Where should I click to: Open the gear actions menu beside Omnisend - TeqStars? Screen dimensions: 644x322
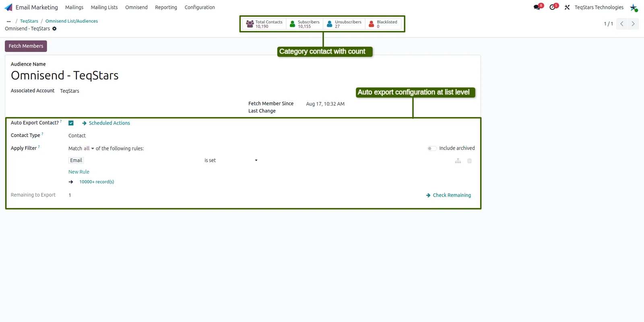pos(54,29)
